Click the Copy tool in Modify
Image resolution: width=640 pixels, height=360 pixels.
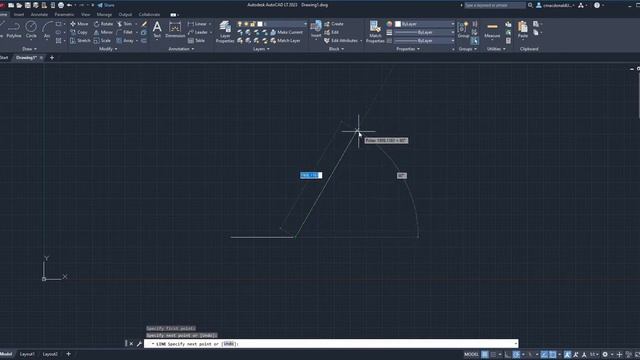pos(79,32)
